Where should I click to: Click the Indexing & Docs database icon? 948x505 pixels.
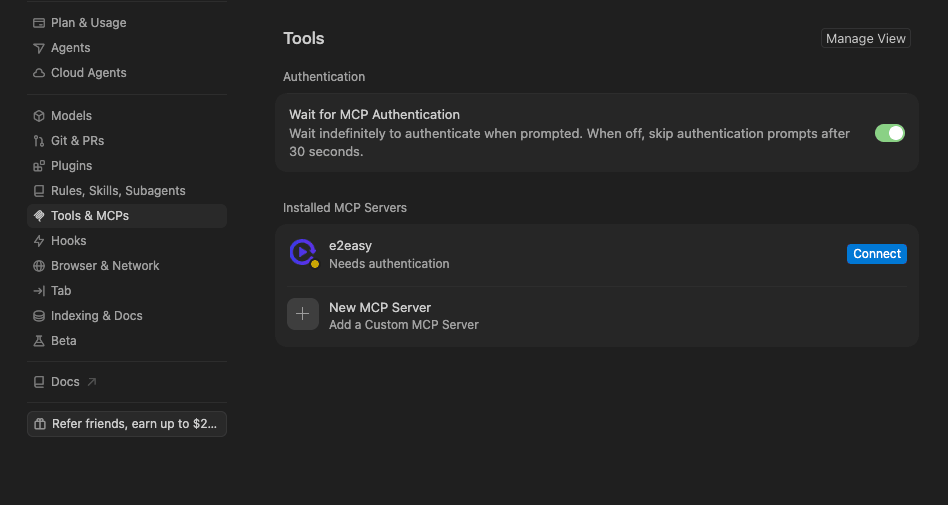39,316
